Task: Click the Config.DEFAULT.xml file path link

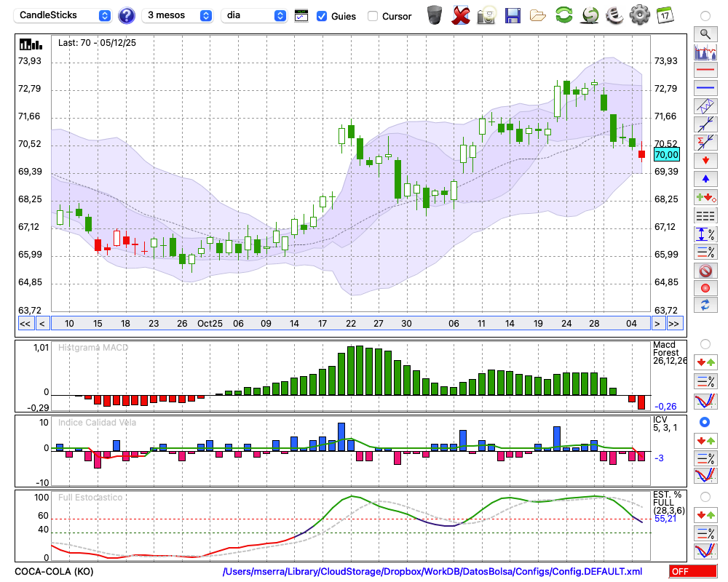Action: pyautogui.click(x=432, y=572)
